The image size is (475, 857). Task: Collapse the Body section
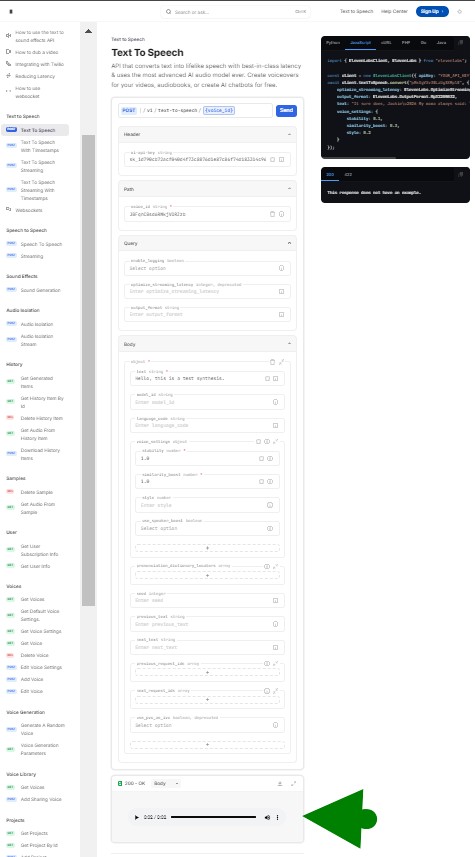(x=289, y=344)
